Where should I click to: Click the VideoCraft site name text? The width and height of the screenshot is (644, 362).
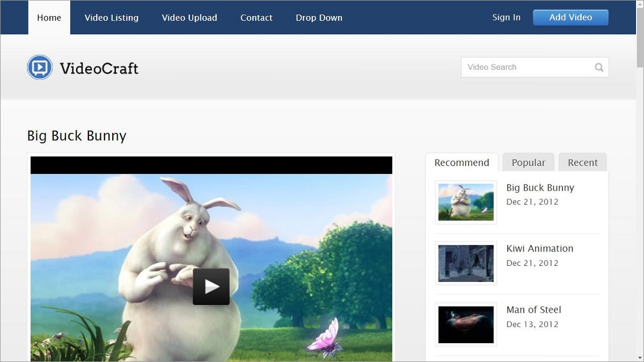pyautogui.click(x=99, y=68)
